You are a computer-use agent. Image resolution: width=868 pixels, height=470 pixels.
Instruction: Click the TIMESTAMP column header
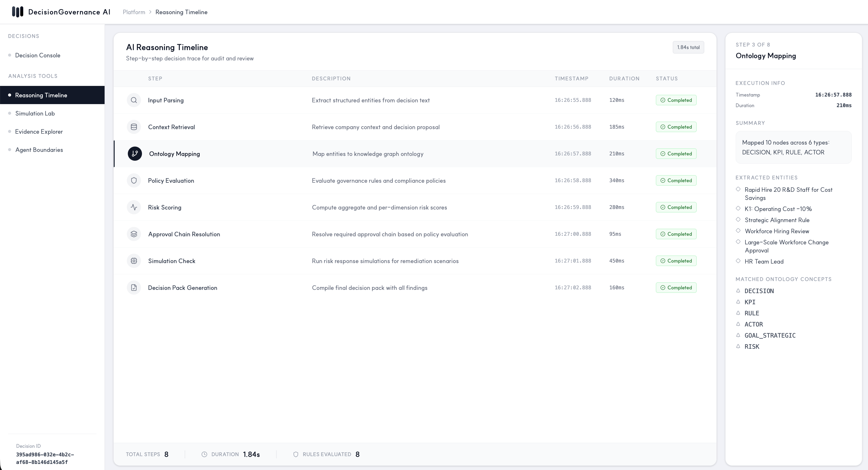(571, 79)
